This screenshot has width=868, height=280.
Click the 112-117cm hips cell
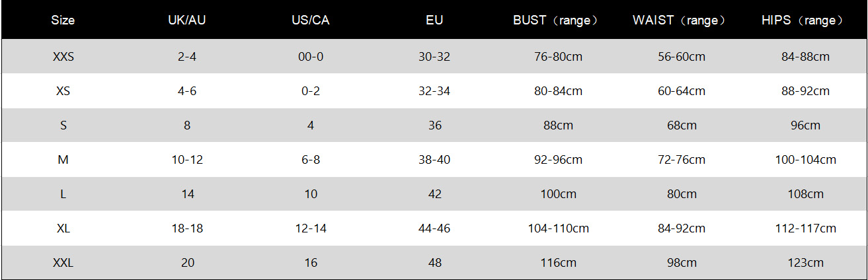805,228
